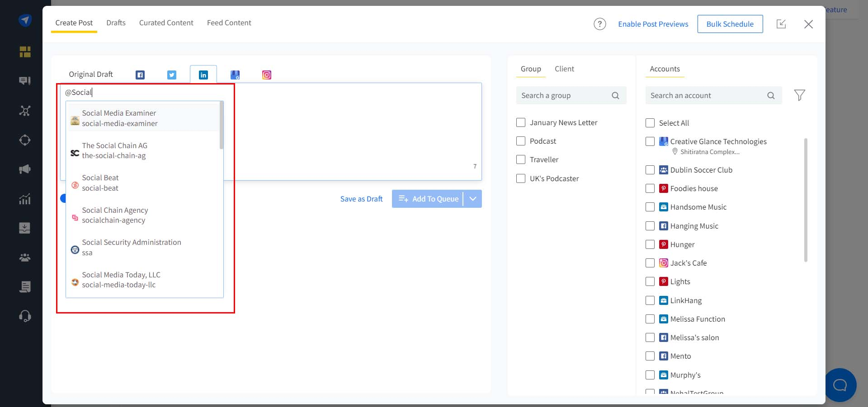This screenshot has width=868, height=407.
Task: Open the support headset icon in sidebar
Action: pos(25,316)
